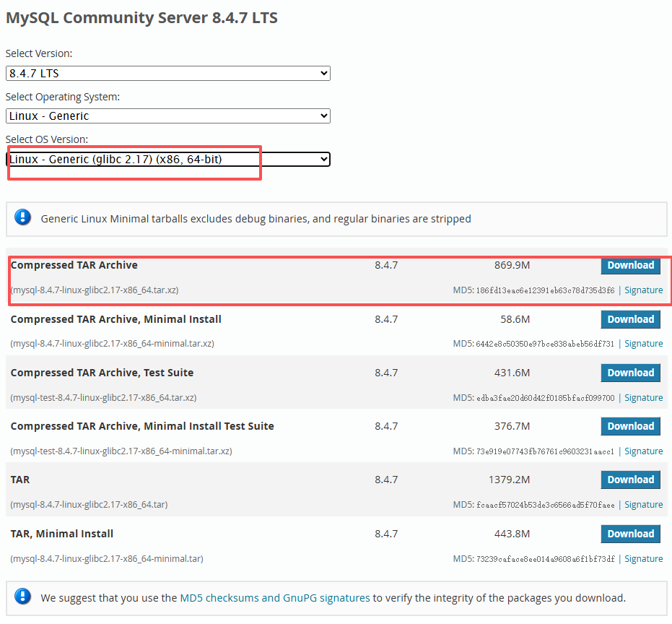
Task: Click filename mysql-8.4.7-linux-glibc2.17-x86_64-minimal.tar
Action: pyautogui.click(x=107, y=559)
